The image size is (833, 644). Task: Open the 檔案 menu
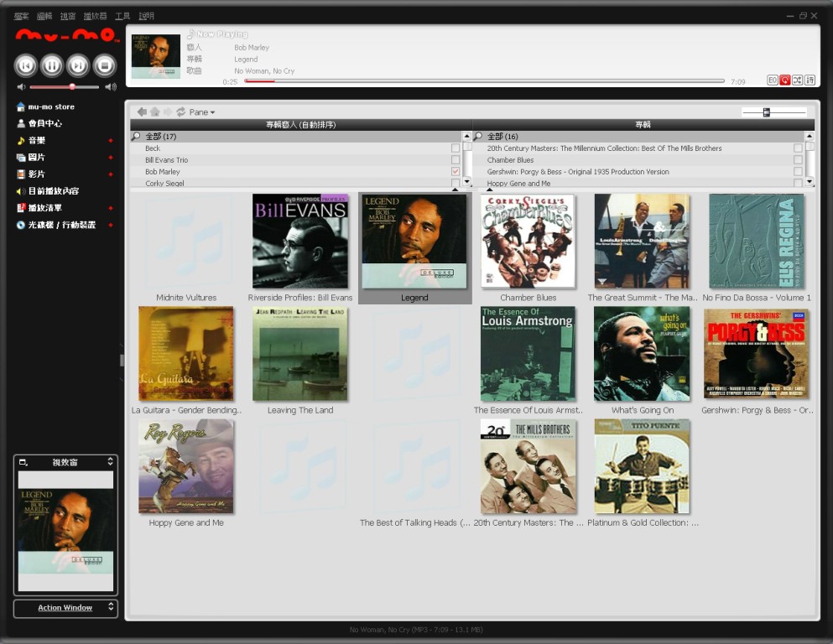(x=21, y=16)
